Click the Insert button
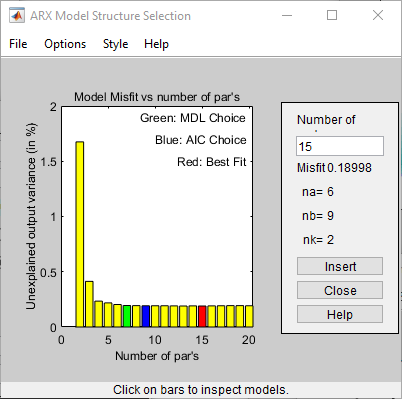This screenshot has width=402, height=399. point(340,266)
